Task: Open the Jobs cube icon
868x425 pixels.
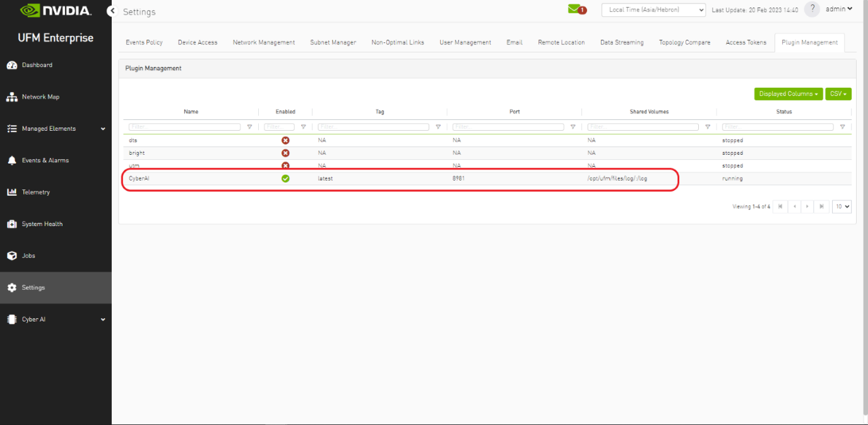Action: pyautogui.click(x=11, y=256)
